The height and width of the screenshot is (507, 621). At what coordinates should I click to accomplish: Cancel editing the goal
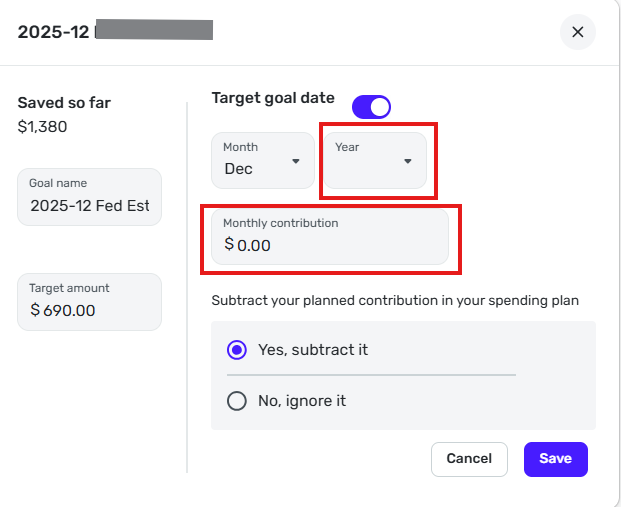click(x=469, y=459)
